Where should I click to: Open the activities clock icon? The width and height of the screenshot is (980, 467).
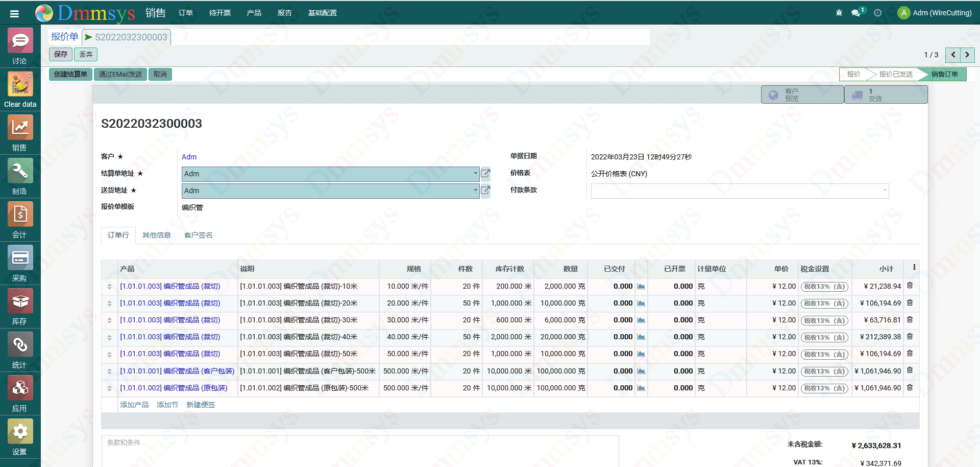click(877, 13)
